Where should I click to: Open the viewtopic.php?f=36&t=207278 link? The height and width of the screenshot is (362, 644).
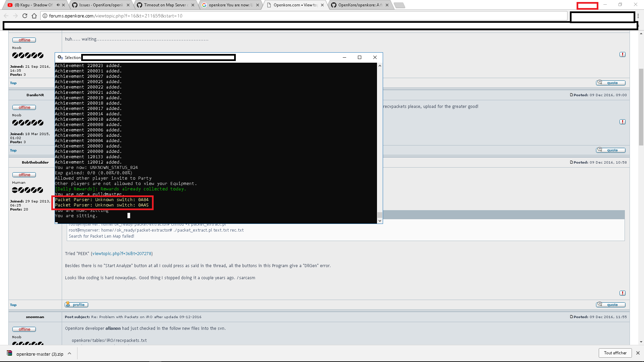(121, 253)
